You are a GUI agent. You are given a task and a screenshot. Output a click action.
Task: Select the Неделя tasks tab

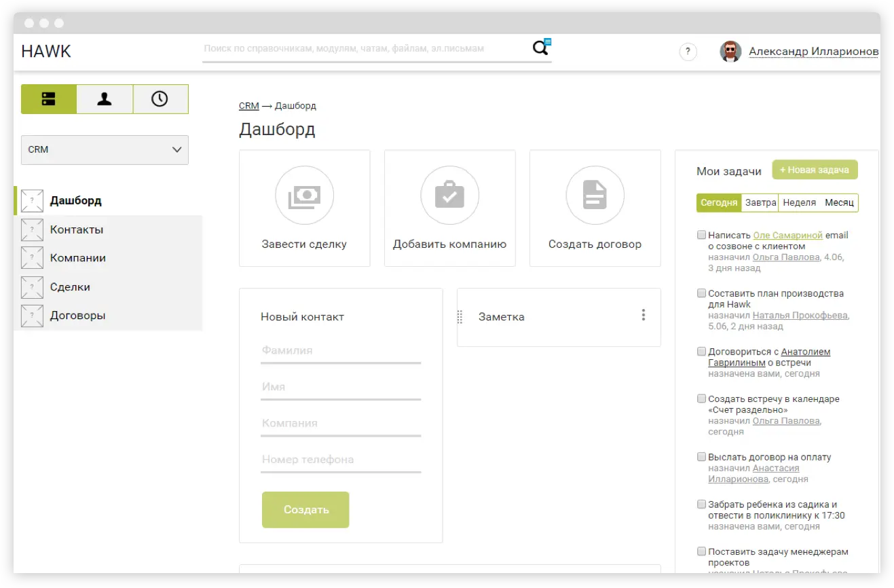click(x=799, y=203)
